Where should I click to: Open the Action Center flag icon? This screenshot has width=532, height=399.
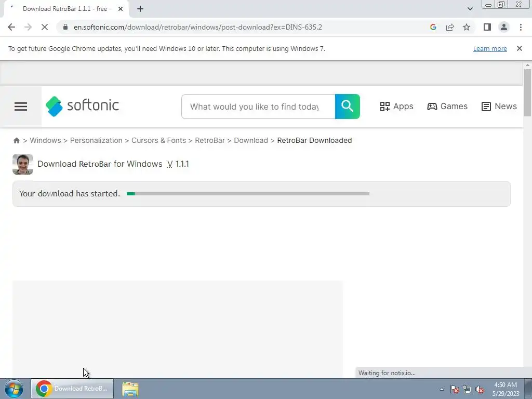[454, 389]
